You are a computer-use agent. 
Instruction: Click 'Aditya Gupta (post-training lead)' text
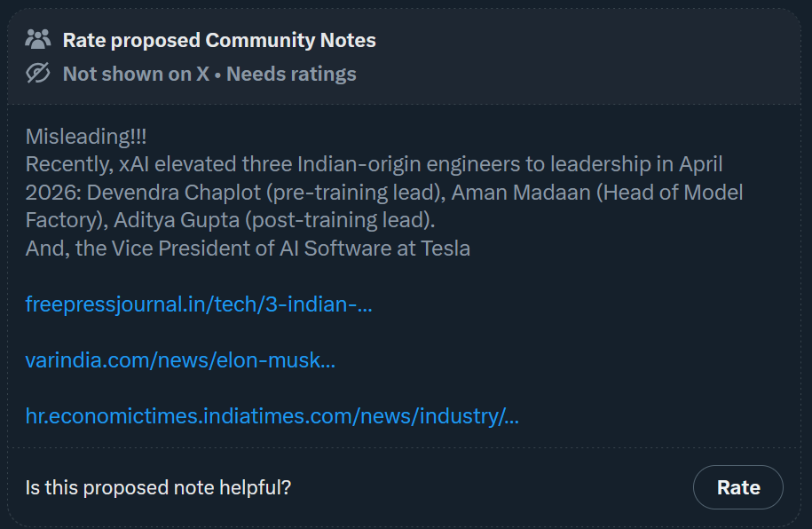point(274,220)
